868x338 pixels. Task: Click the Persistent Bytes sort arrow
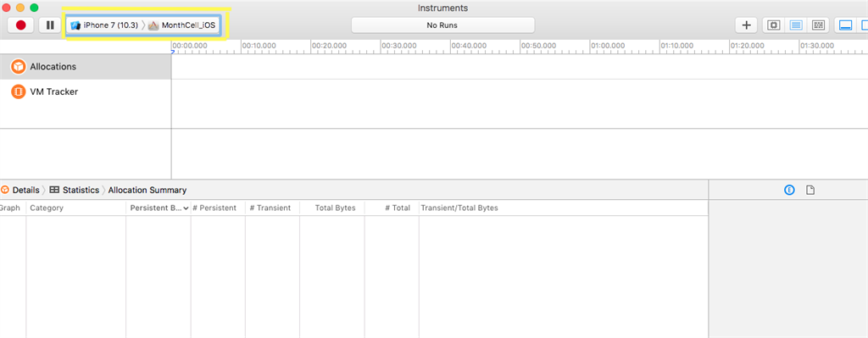click(x=186, y=208)
